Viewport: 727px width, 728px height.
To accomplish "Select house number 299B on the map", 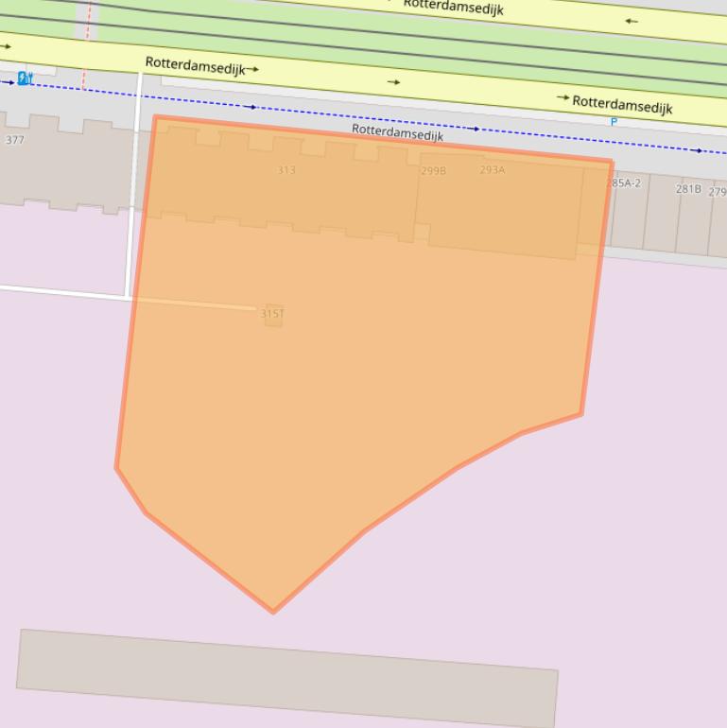I will pyautogui.click(x=433, y=171).
